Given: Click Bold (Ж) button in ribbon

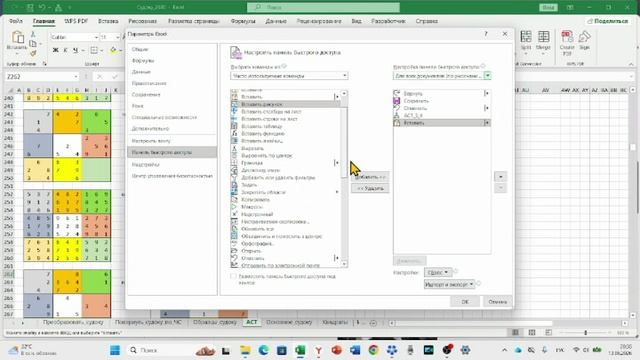Looking at the screenshot, I should tap(56, 50).
